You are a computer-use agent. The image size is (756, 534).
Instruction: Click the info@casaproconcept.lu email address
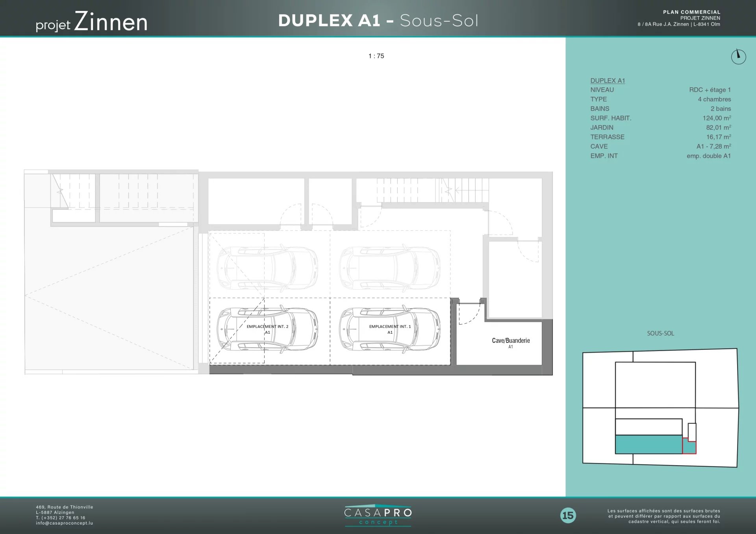pos(65,523)
